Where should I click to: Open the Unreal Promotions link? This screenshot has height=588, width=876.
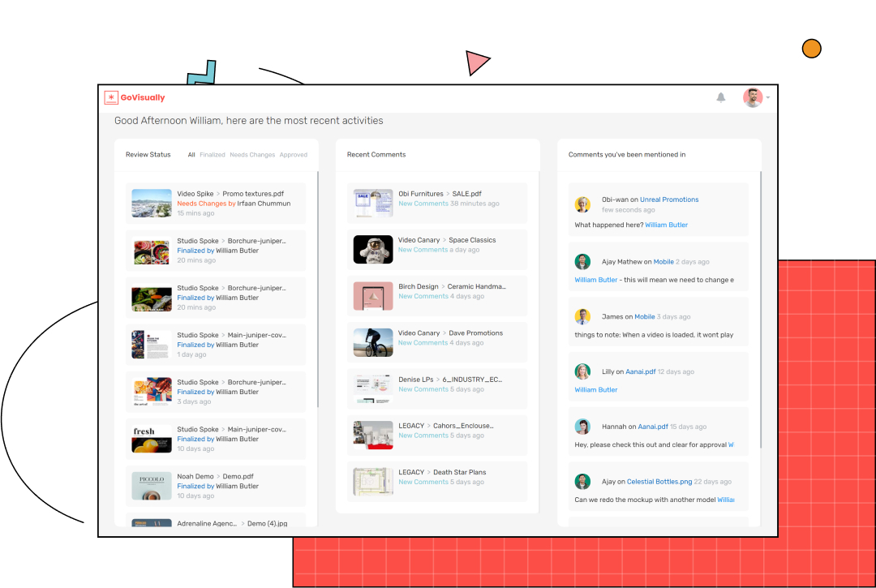pyautogui.click(x=669, y=200)
